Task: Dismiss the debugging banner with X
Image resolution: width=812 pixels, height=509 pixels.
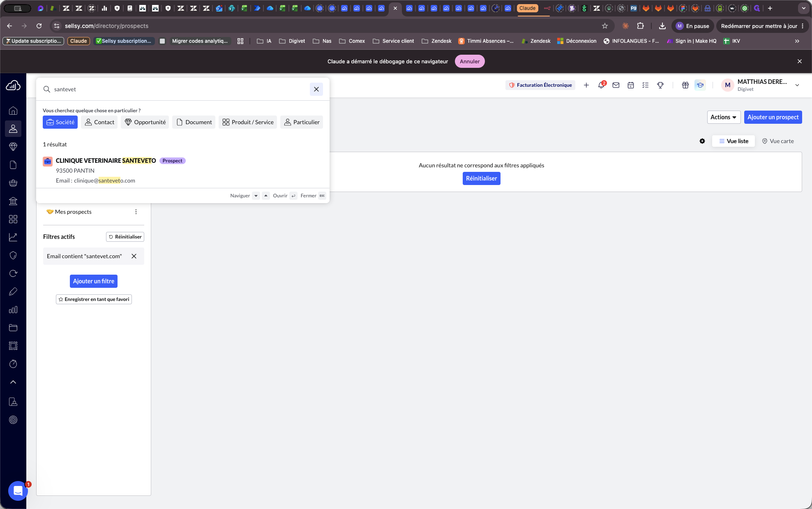Action: (800, 61)
